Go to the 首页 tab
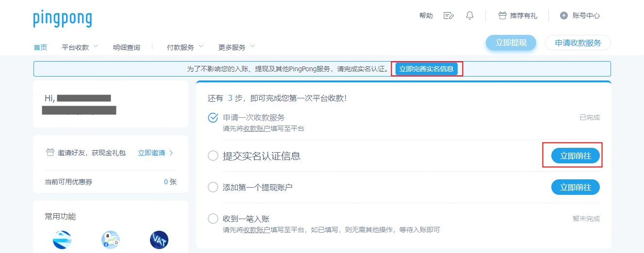The height and width of the screenshot is (253, 644). point(40,47)
